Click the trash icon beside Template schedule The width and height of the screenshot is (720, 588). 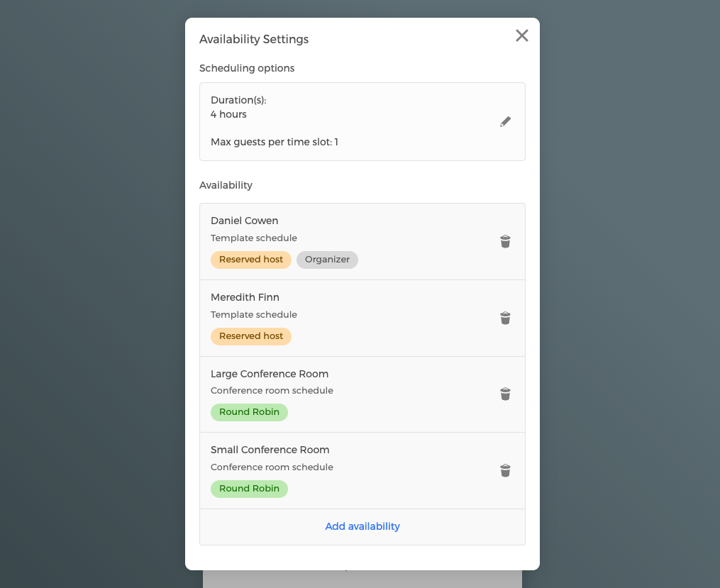click(505, 241)
